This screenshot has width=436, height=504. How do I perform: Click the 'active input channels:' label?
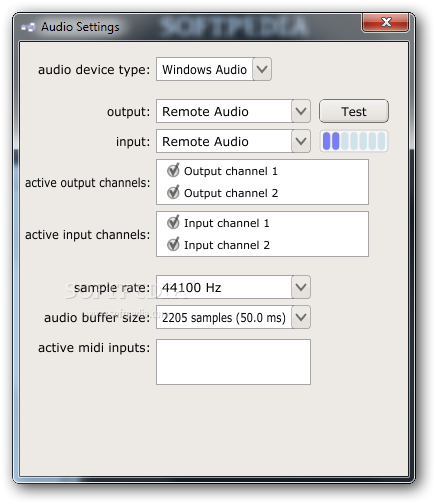coord(88,235)
